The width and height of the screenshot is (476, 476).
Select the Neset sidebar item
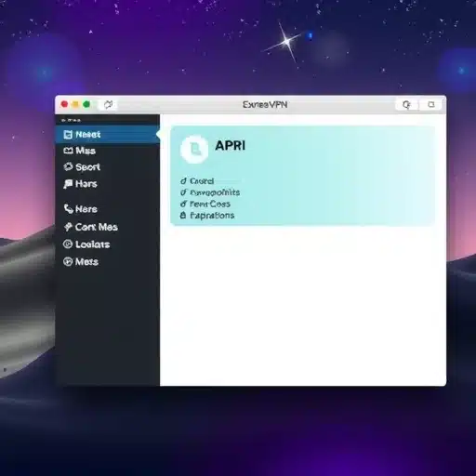[107, 135]
